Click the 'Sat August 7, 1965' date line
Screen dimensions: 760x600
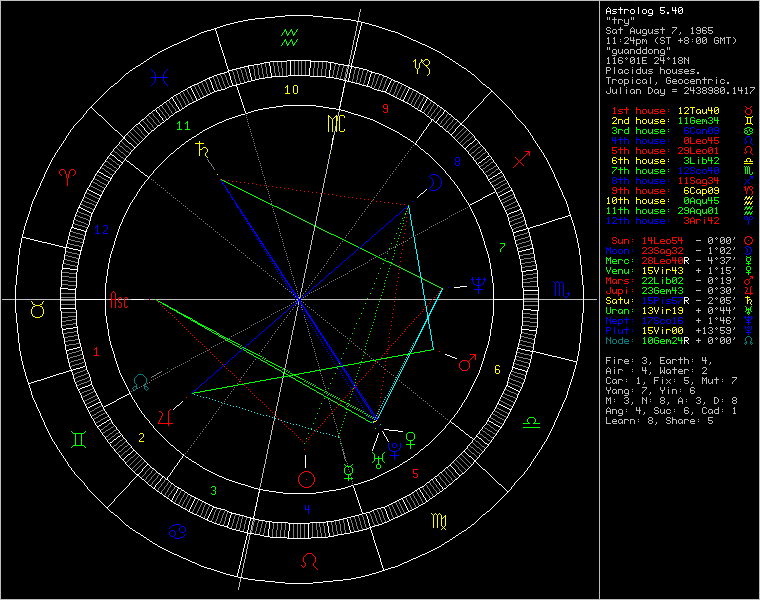659,31
